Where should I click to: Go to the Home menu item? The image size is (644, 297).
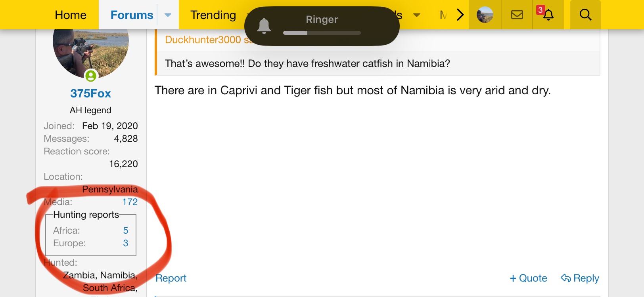click(71, 15)
